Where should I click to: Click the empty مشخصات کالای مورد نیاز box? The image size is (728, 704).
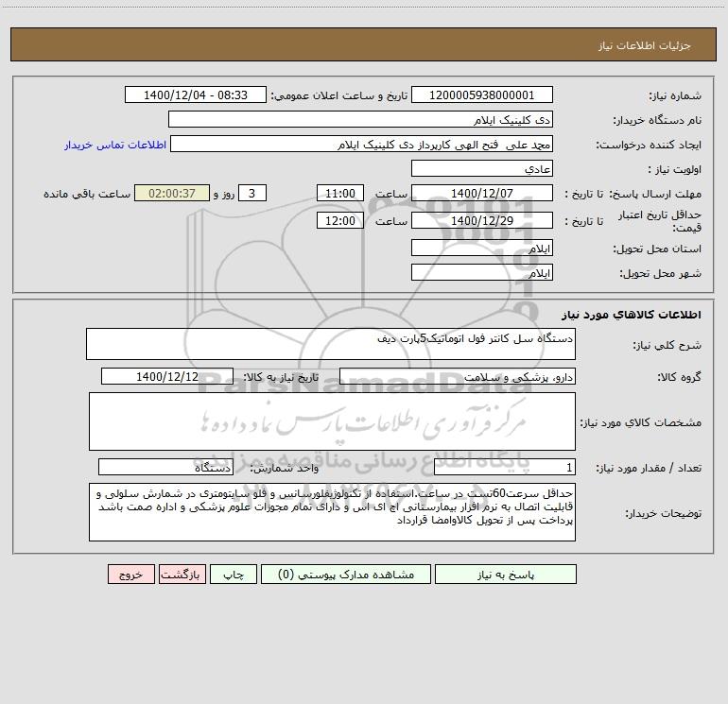(332, 421)
